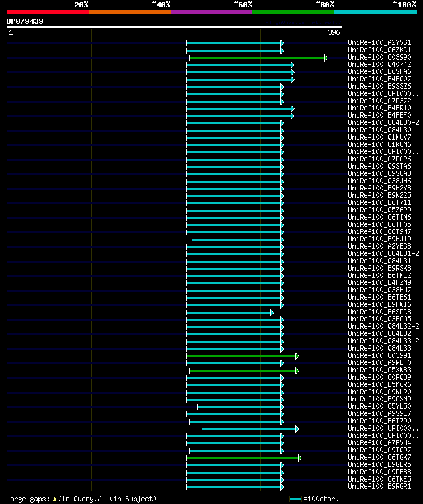The width and height of the screenshot is (423, 504).
Task: Click the green ~80% identity legend bar
Action: (x=293, y=12)
